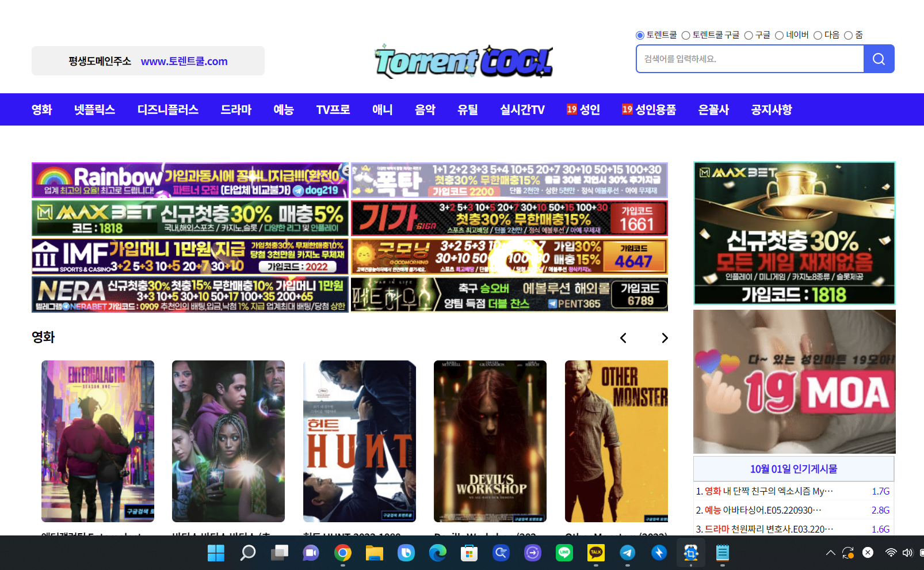Launch Telegram from the taskbar
Viewport: 924px width, 570px height.
click(x=627, y=553)
